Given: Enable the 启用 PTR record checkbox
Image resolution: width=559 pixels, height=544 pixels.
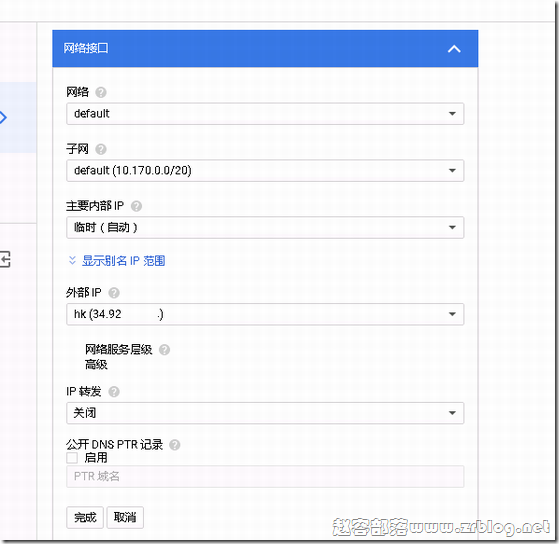Looking at the screenshot, I should 72,458.
